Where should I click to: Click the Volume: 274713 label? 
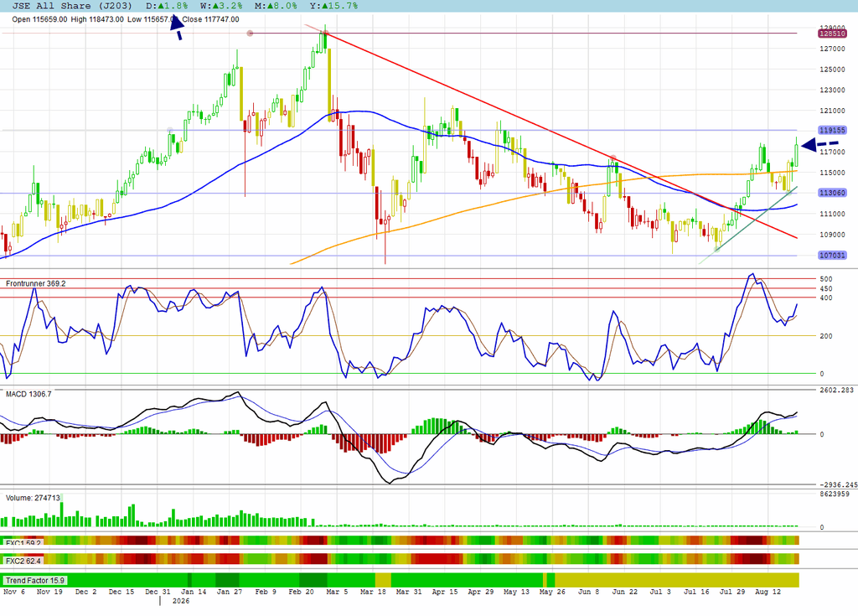[33, 498]
